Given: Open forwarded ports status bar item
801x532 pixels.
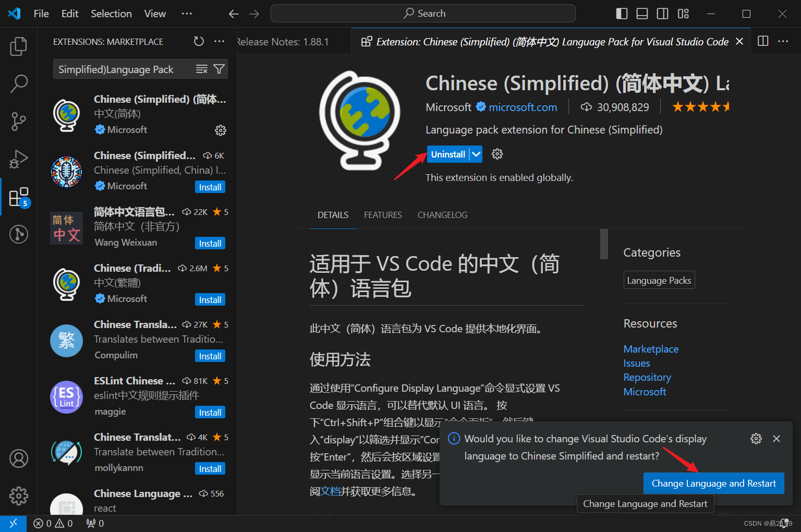Looking at the screenshot, I should [95, 523].
